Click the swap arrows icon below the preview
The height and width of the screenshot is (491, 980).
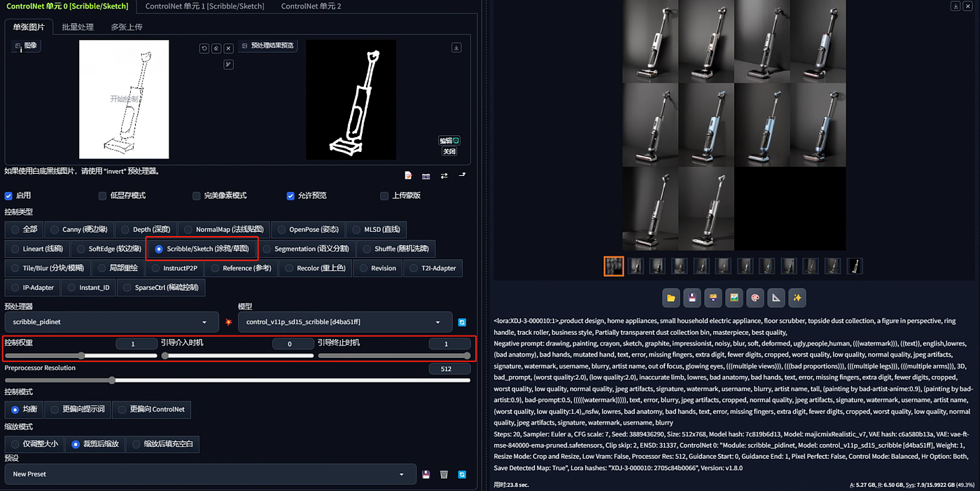tap(444, 176)
